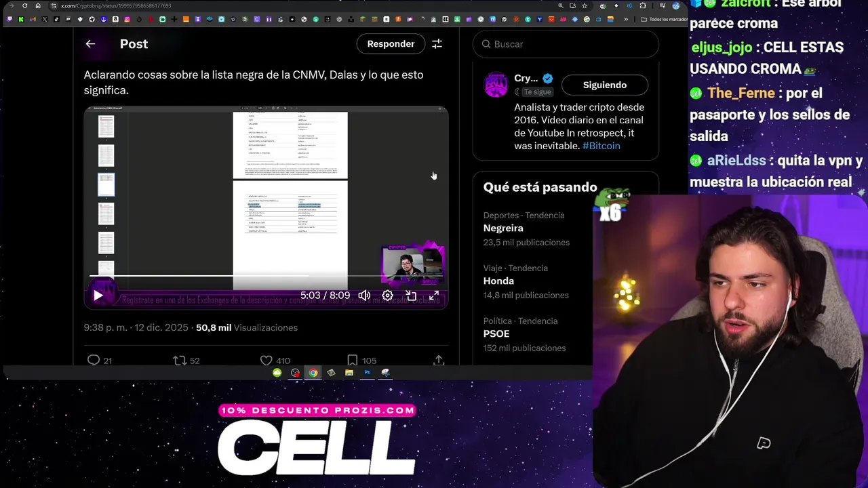Repost the post (52)

click(186, 360)
